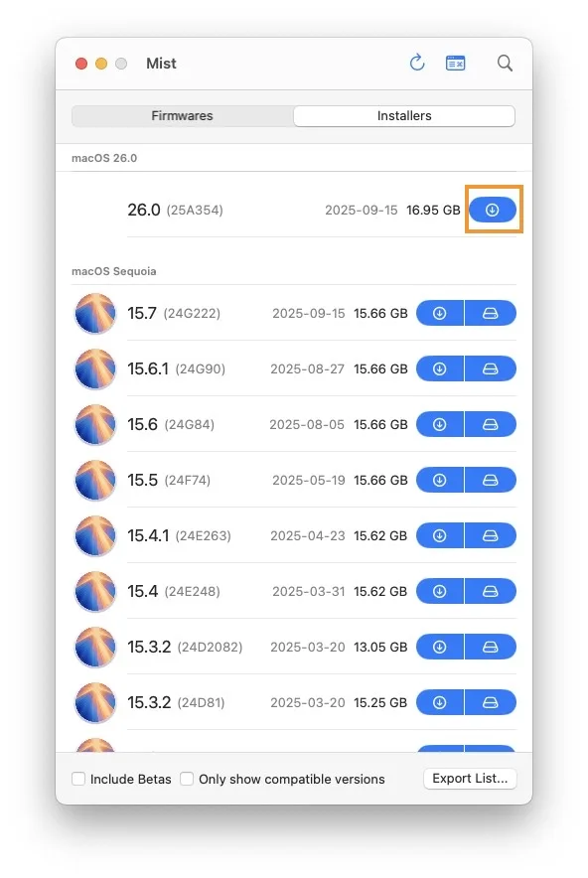This screenshot has height=878, width=588.
Task: Select the 26.0 version text
Action: [144, 210]
